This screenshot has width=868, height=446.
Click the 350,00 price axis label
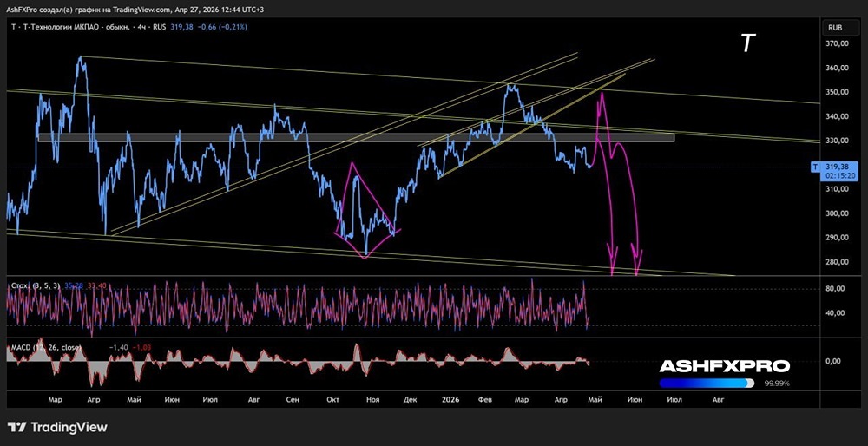pyautogui.click(x=837, y=92)
